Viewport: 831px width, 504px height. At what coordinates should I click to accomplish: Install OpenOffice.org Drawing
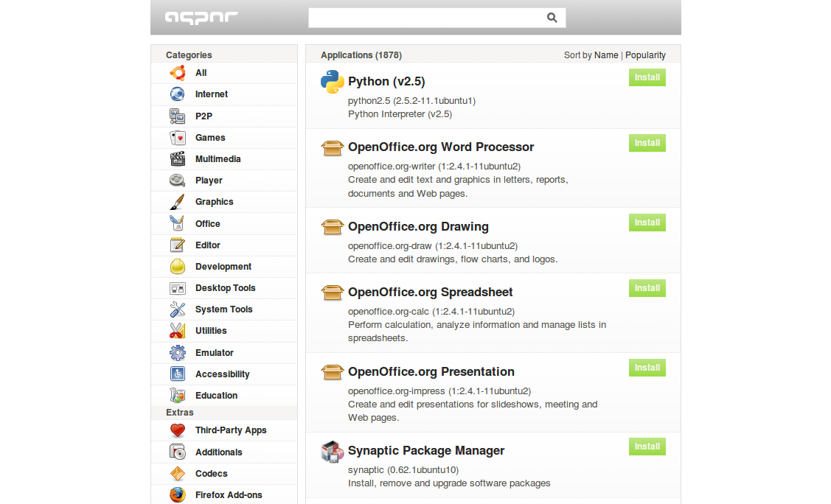click(x=647, y=223)
